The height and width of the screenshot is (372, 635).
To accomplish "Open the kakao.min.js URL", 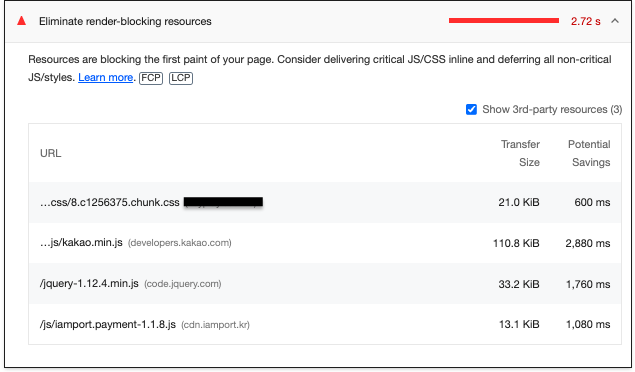I will pos(81,243).
